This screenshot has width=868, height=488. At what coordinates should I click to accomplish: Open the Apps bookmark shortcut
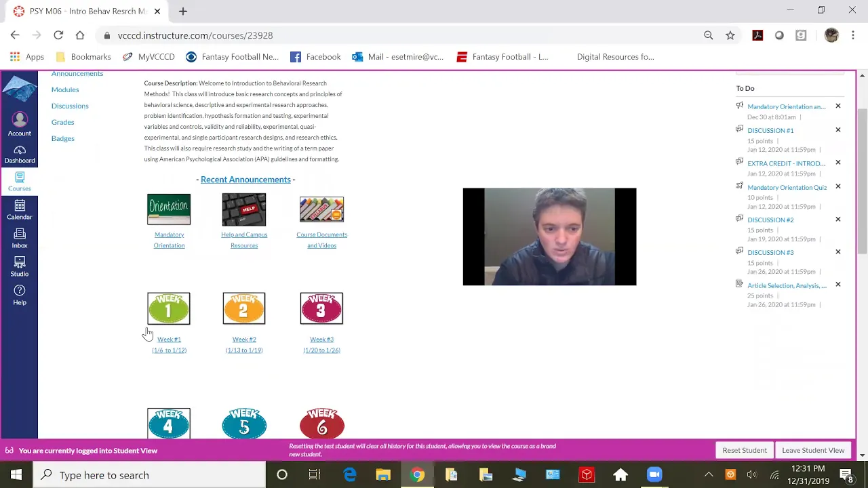click(27, 57)
